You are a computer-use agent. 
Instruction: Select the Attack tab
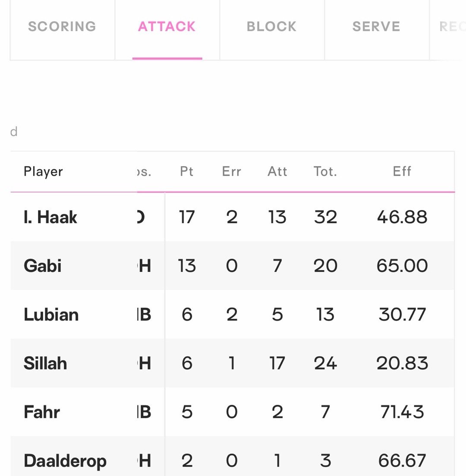point(167,27)
